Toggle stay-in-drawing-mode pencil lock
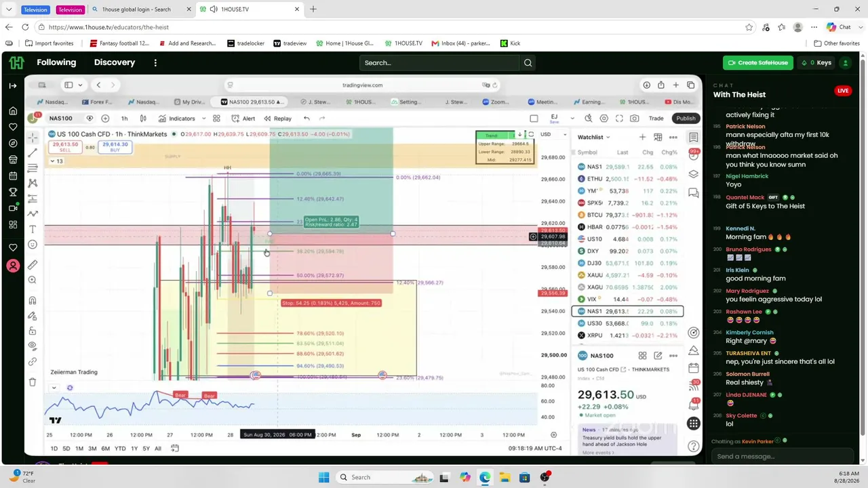868x488 pixels. [x=33, y=316]
